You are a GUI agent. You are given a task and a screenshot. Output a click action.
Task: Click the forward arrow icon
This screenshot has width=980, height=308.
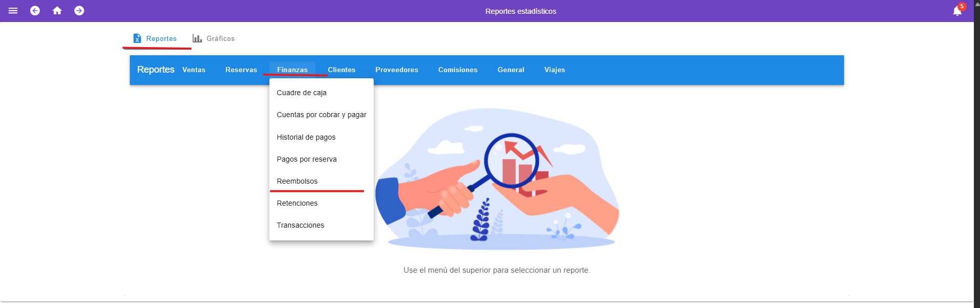coord(79,11)
